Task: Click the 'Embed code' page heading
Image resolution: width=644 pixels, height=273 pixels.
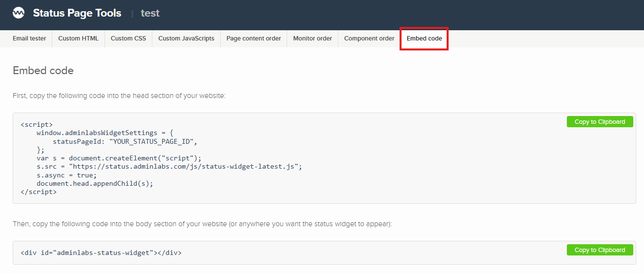Action: 43,71
